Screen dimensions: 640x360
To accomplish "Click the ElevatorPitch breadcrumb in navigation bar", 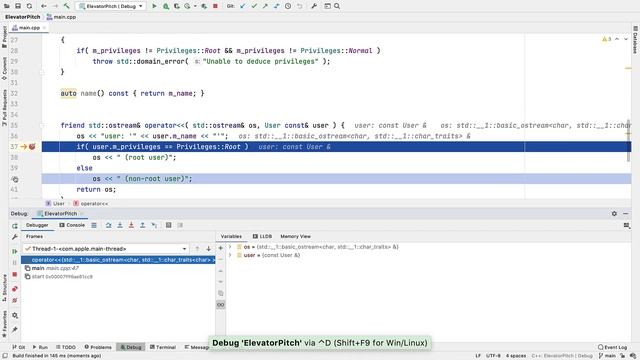I will (x=22, y=17).
